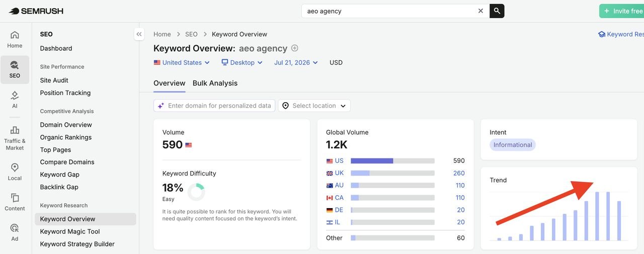The image size is (644, 254).
Task: Open Dashboard in the SEO menu
Action: click(x=56, y=48)
